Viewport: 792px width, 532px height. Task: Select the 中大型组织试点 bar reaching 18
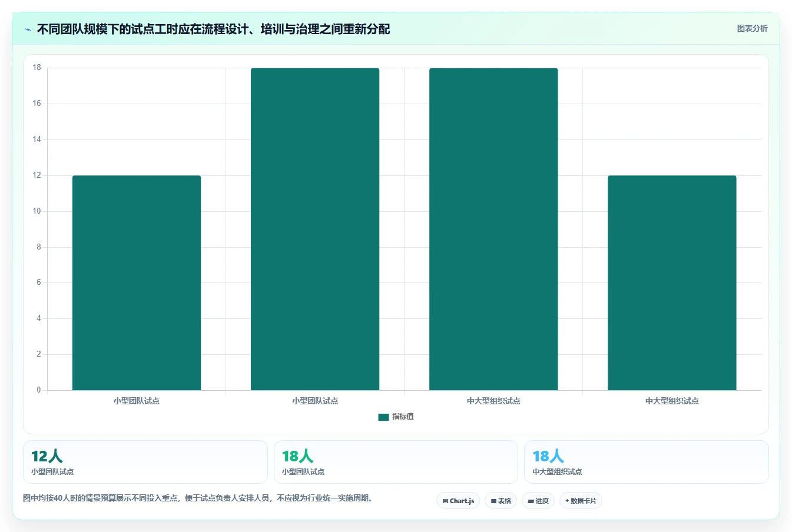click(493, 229)
